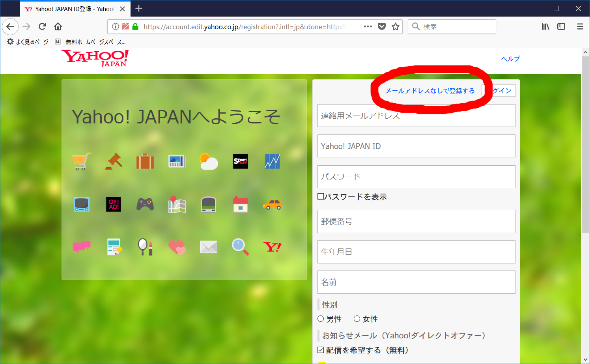The width and height of the screenshot is (590, 364).
Task: Click the パスワード field
Action: 416,177
